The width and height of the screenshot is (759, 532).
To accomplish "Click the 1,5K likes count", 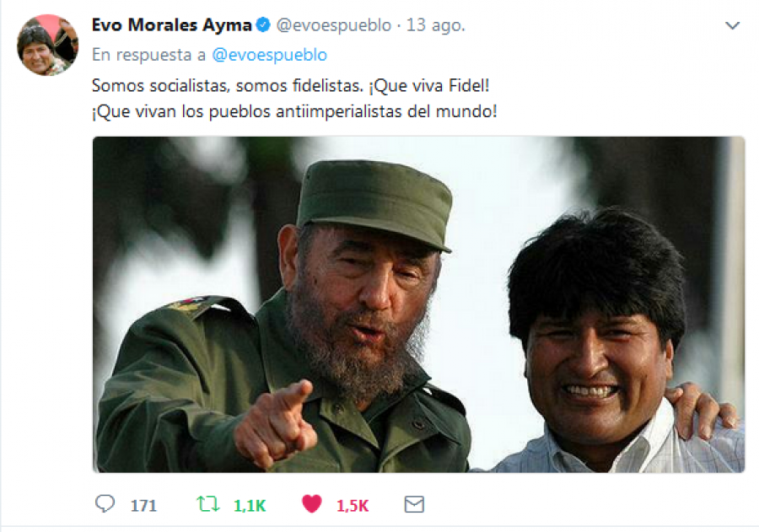I will point(353,506).
